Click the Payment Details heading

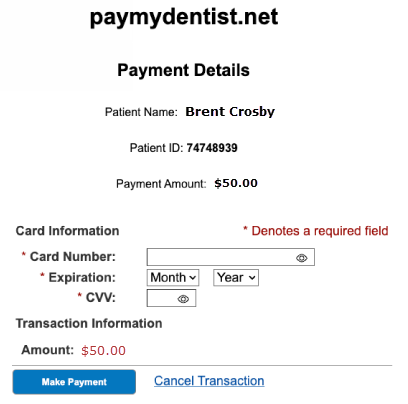pos(183,70)
